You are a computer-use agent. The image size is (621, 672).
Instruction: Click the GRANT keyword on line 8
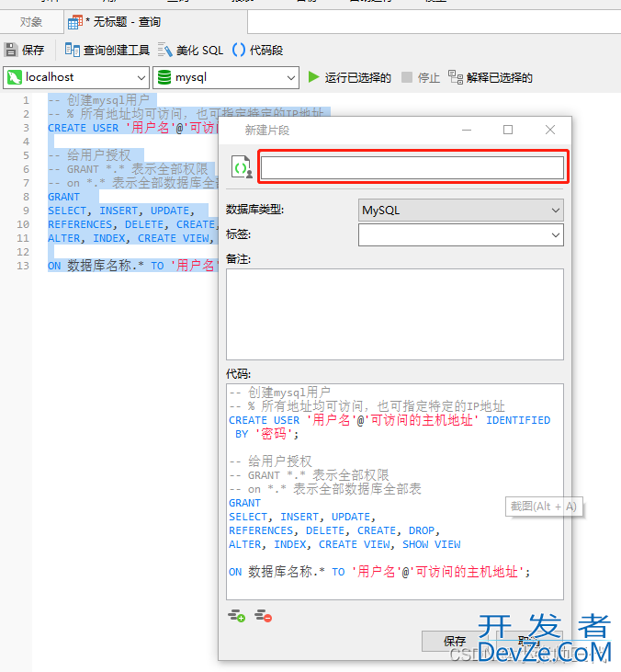63,197
